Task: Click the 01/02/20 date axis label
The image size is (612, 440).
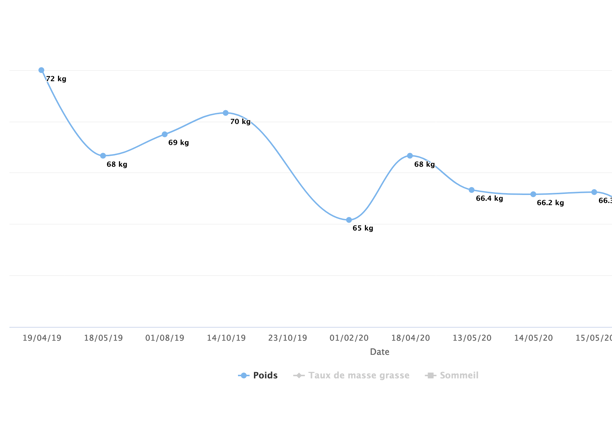Action: coord(349,338)
